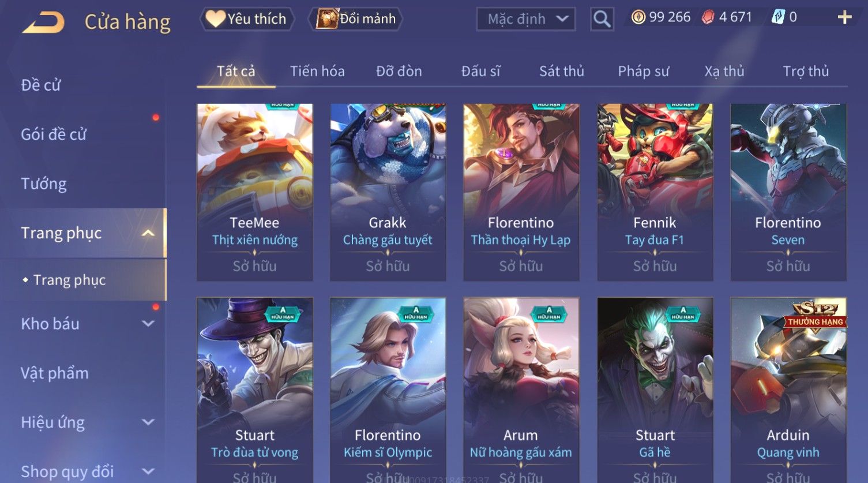Click the blue voucher currency icon
Screen dimensions: 868x483
(x=778, y=17)
